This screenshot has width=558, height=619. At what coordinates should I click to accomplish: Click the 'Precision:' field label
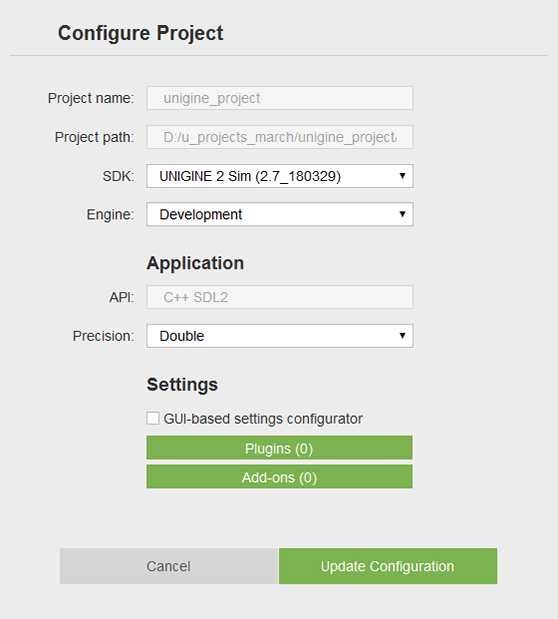103,336
